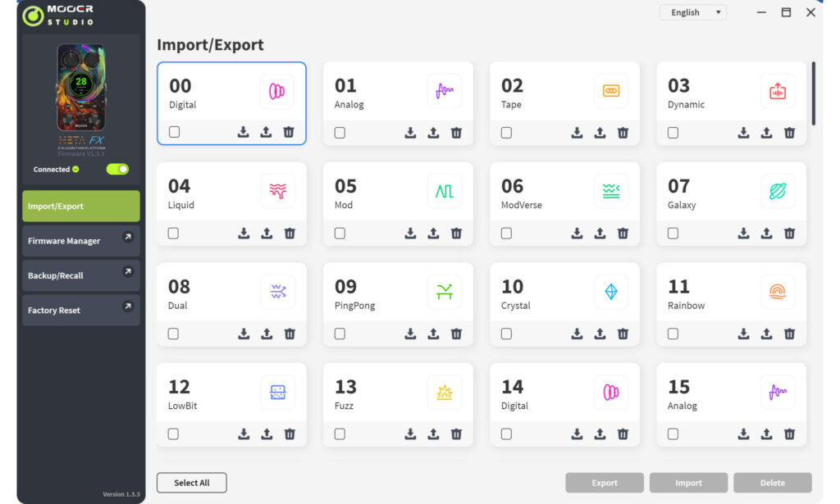Viewport: 840px width, 504px height.
Task: Delete preset 02 Tape with trash icon
Action: click(623, 133)
